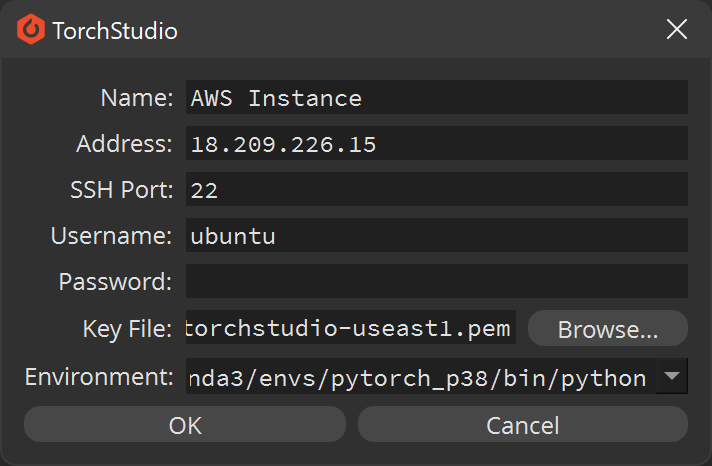712x466 pixels.
Task: Click the "SSH Port:" label
Action: coord(122,189)
